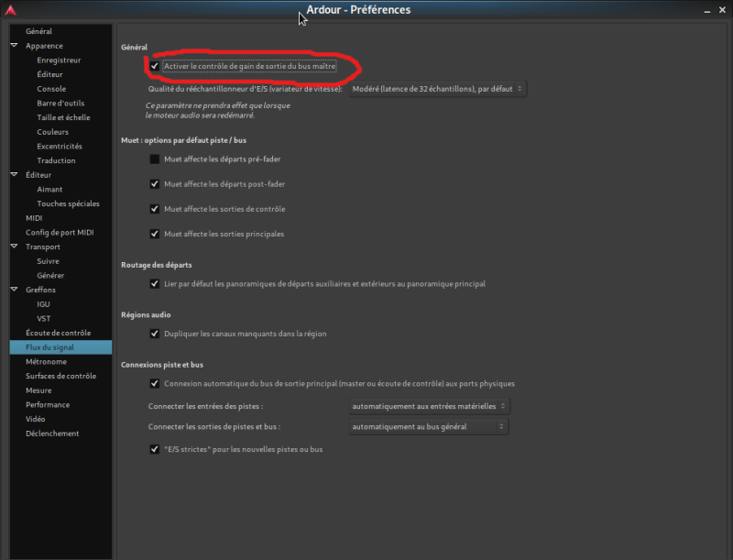Open Métronome preferences
Screen dimensions: 733x560
(x=47, y=362)
